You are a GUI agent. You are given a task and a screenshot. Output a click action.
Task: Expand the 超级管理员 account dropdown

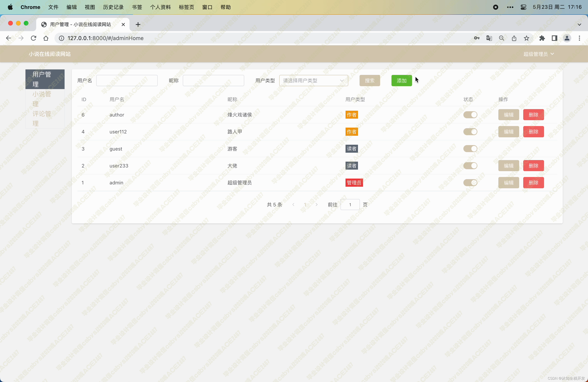click(539, 54)
